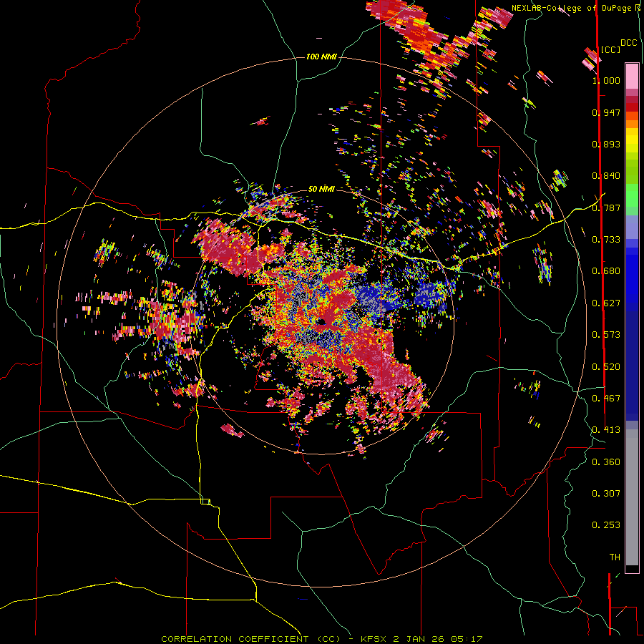The height and width of the screenshot is (644, 644).
Task: Click the Correlation Coefficient KFSX caption at bottom
Action: pyautogui.click(x=321, y=639)
